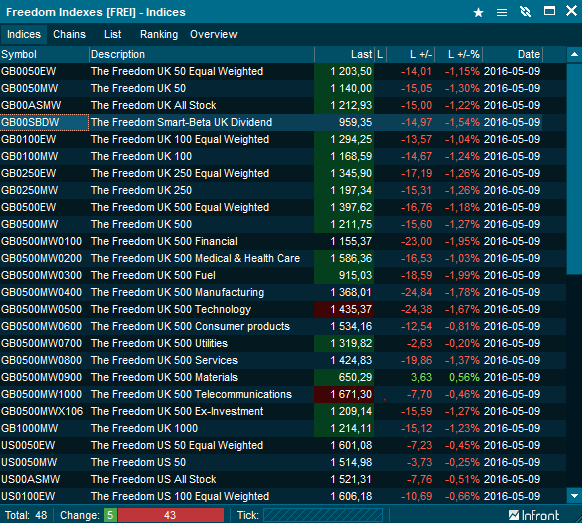Click the star favorite icon

478,13
